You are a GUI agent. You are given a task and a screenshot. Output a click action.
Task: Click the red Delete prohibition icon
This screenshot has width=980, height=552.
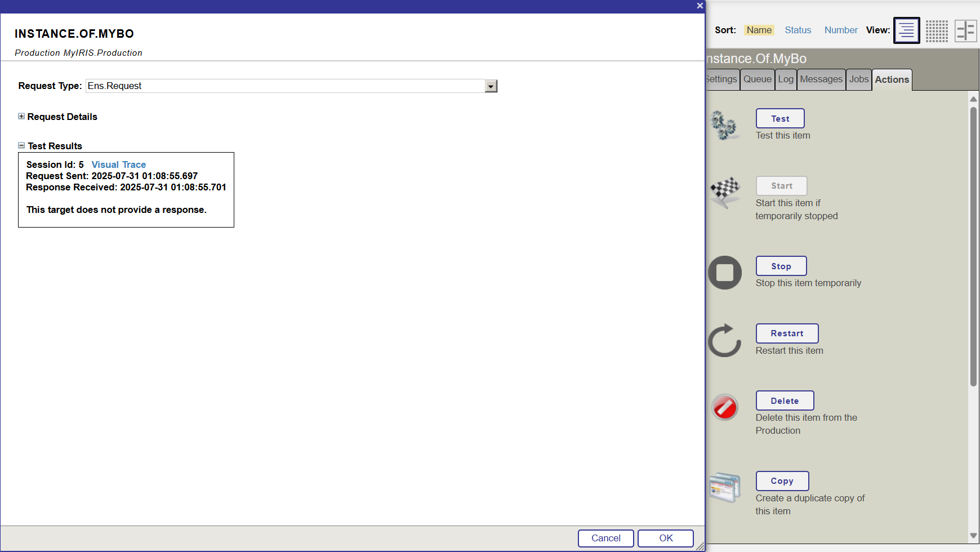click(725, 407)
